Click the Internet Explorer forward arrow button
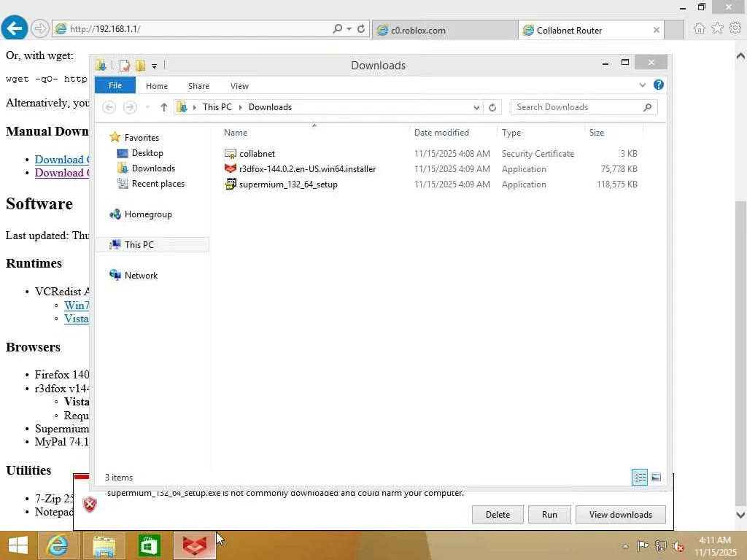 coord(40,28)
